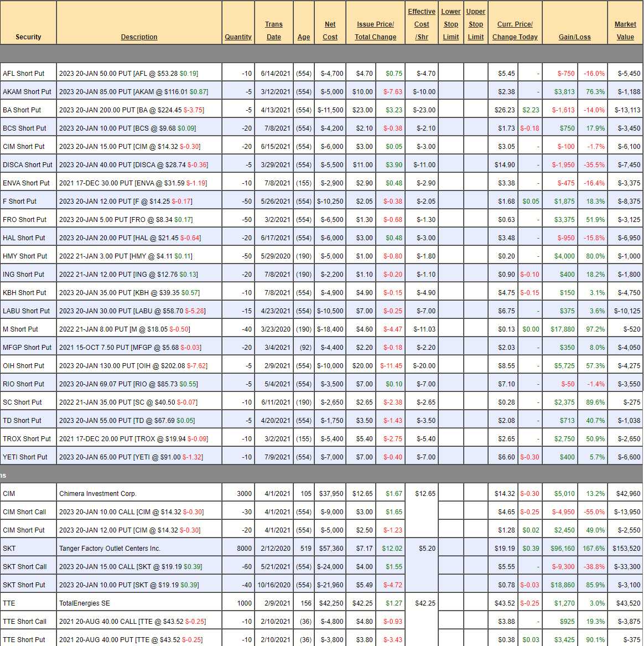Click the Effective Cost /Shr header

[422, 24]
